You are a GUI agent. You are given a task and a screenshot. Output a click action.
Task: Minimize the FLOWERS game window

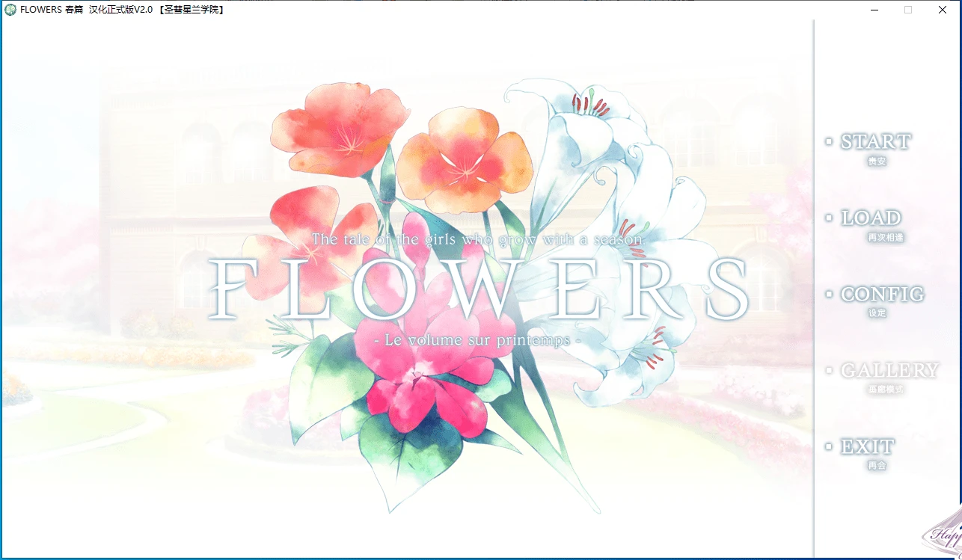874,10
